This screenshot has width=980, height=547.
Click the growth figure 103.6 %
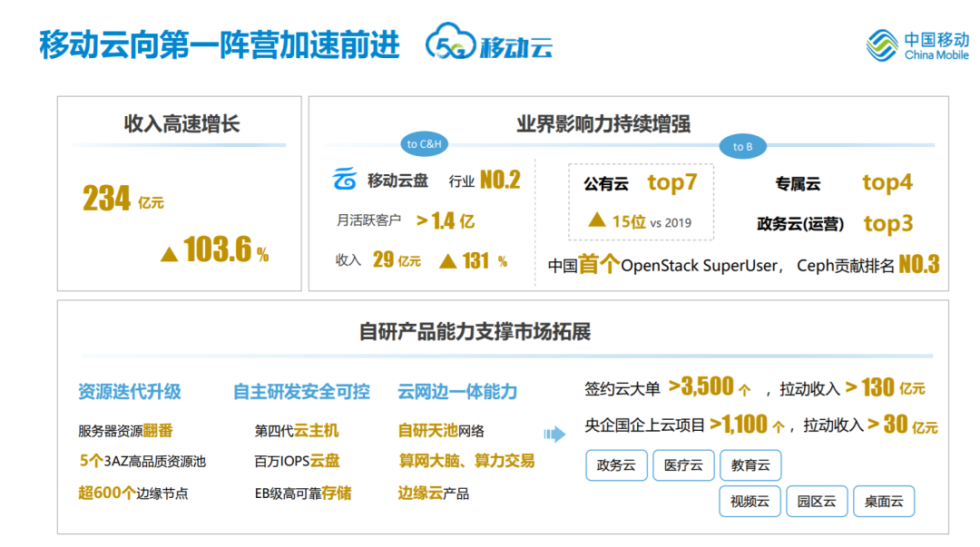click(x=226, y=249)
